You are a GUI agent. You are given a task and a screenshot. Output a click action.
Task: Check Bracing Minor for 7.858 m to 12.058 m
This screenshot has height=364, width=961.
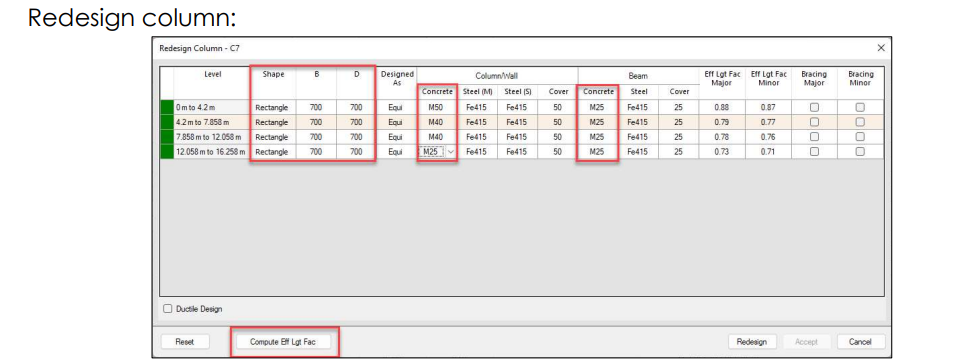[860, 137]
